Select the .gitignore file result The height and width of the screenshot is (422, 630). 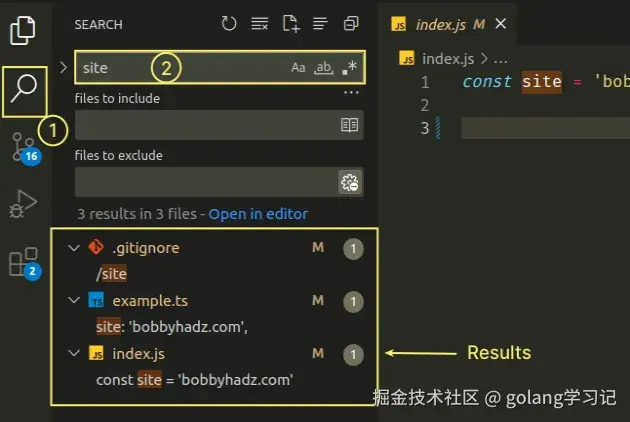(x=145, y=248)
